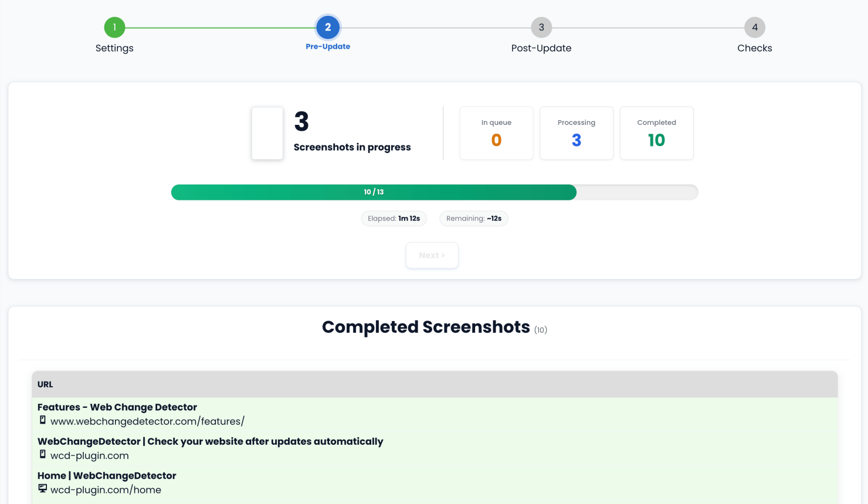Click the mobile icon beside the features URL

pos(42,420)
